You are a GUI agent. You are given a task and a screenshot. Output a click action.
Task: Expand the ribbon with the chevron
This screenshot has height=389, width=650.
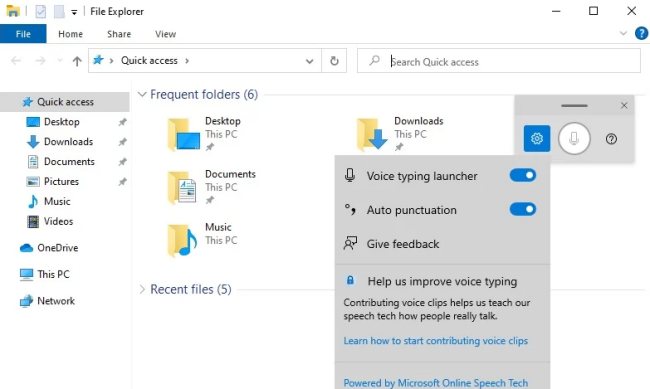pos(623,33)
